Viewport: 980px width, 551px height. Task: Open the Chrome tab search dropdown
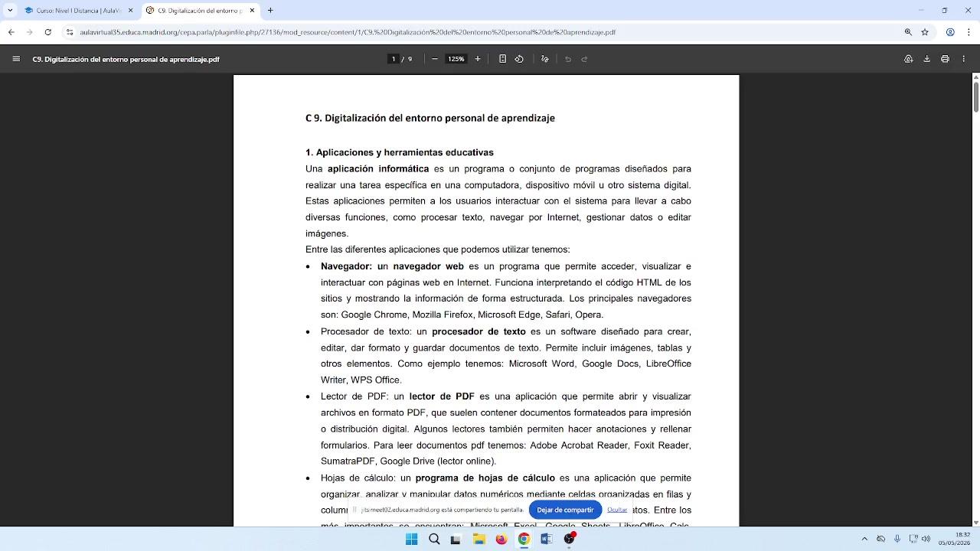(10, 11)
